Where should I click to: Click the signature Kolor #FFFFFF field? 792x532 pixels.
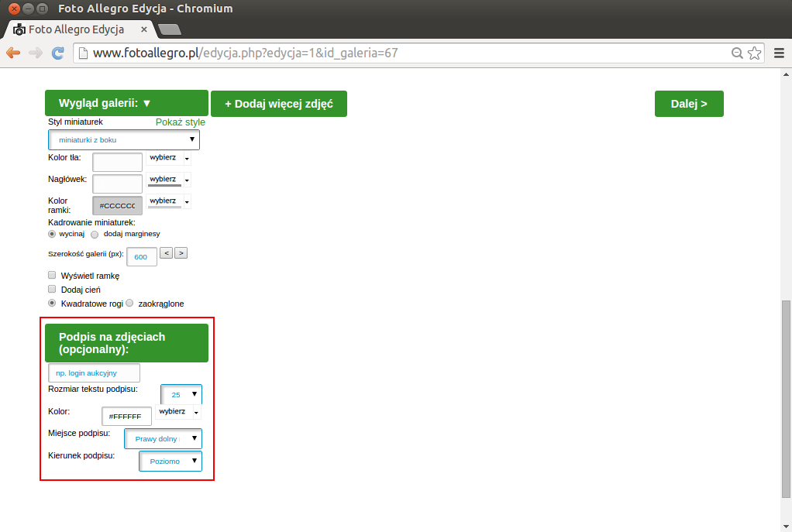click(x=126, y=417)
